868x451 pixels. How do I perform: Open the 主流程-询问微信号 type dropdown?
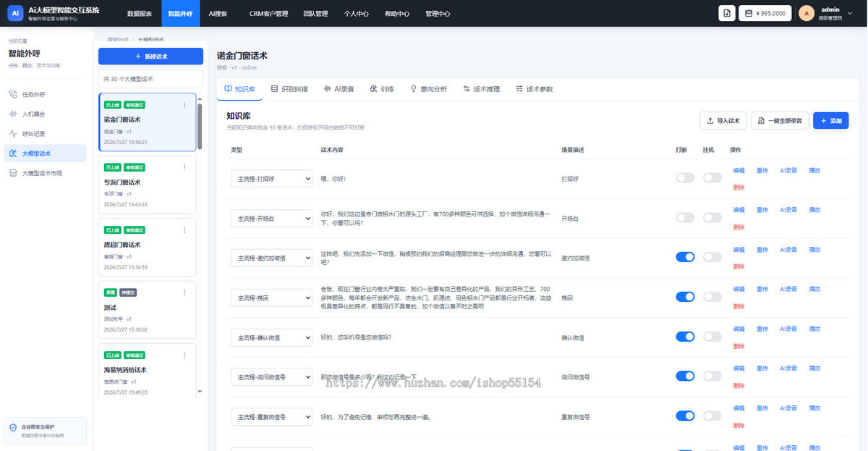pos(271,377)
